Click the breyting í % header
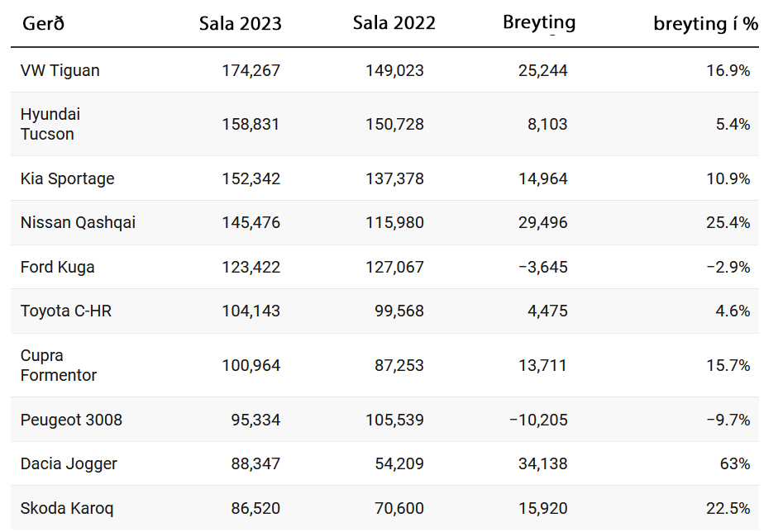 (x=705, y=24)
